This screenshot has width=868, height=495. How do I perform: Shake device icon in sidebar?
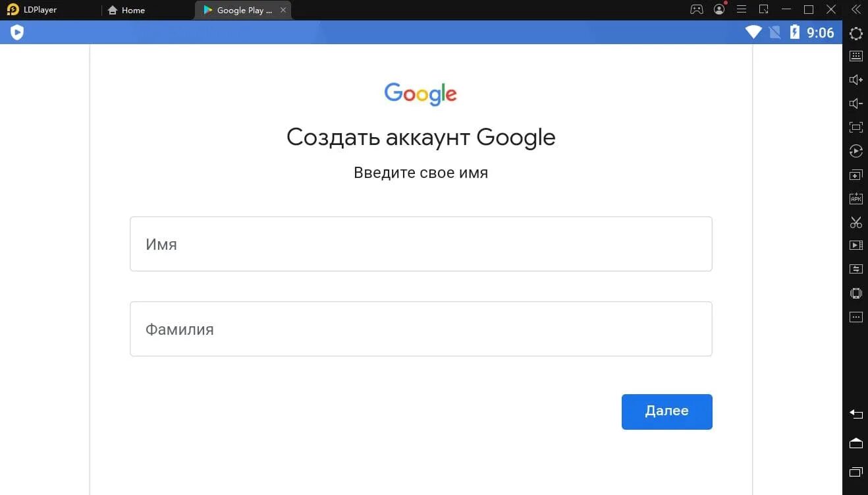[x=855, y=293]
